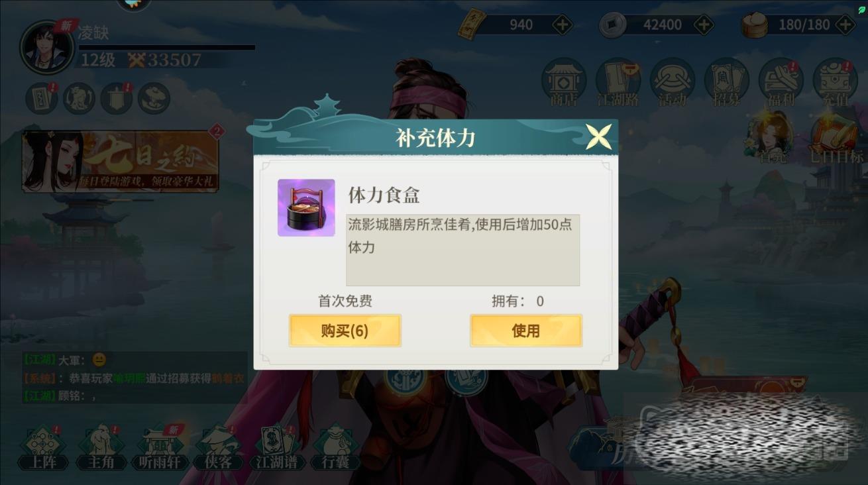Close the 补充体力 dialog
The image size is (868, 485).
598,137
